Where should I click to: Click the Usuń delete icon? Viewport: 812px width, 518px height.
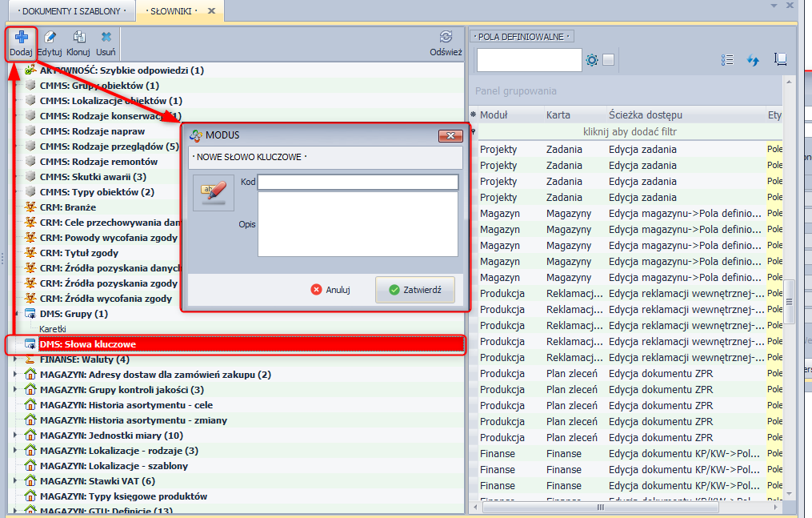(x=106, y=37)
